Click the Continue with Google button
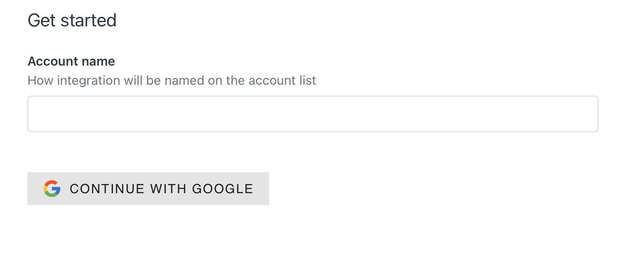Image resolution: width=644 pixels, height=267 pixels. click(148, 189)
